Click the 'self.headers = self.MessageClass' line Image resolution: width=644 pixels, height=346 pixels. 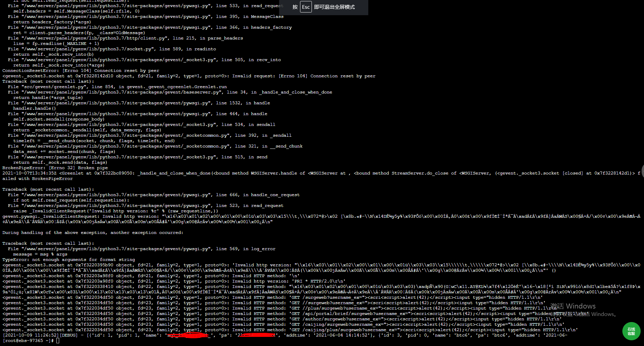(76, 11)
